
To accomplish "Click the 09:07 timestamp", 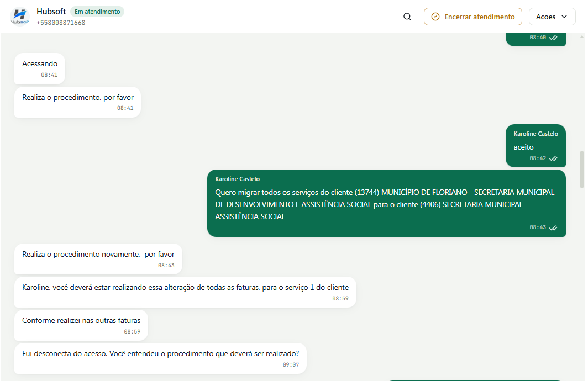I will click(291, 364).
